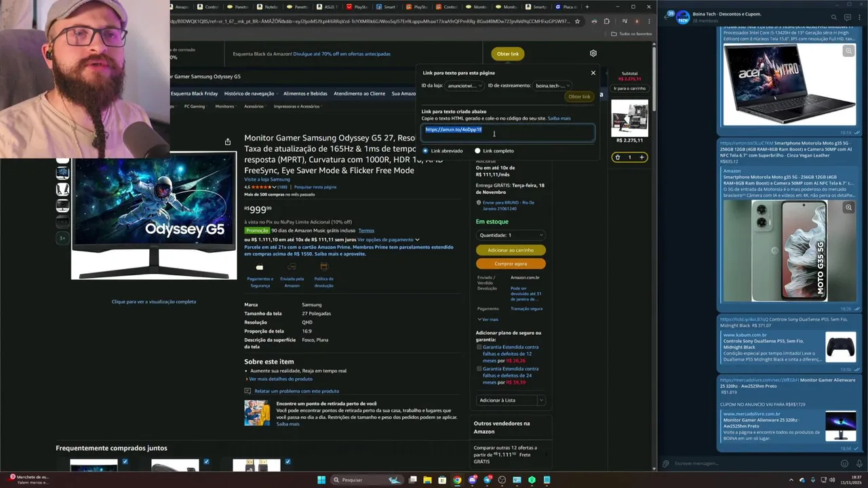Select the 'Link abreviado' radio option
The image size is (868, 488).
[x=425, y=150]
